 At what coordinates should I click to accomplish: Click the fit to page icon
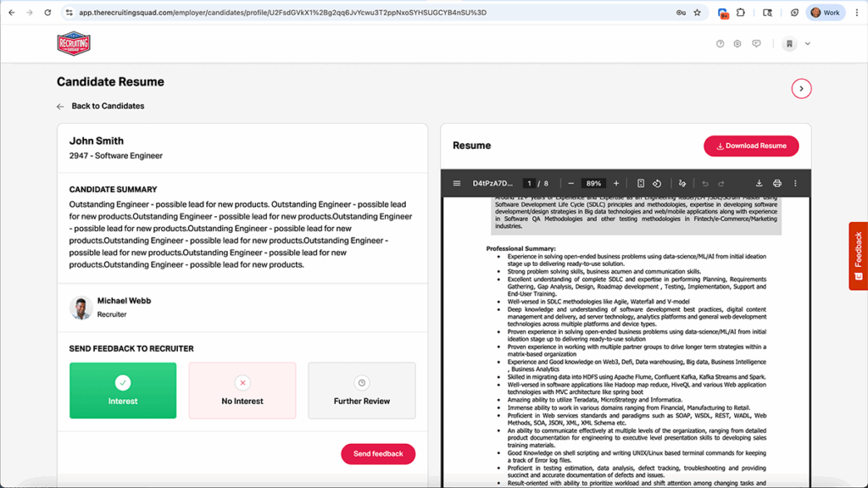click(x=641, y=183)
